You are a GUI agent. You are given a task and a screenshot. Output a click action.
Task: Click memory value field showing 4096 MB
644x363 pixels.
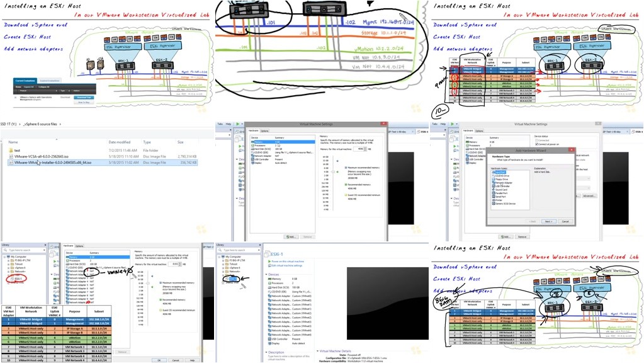point(360,149)
